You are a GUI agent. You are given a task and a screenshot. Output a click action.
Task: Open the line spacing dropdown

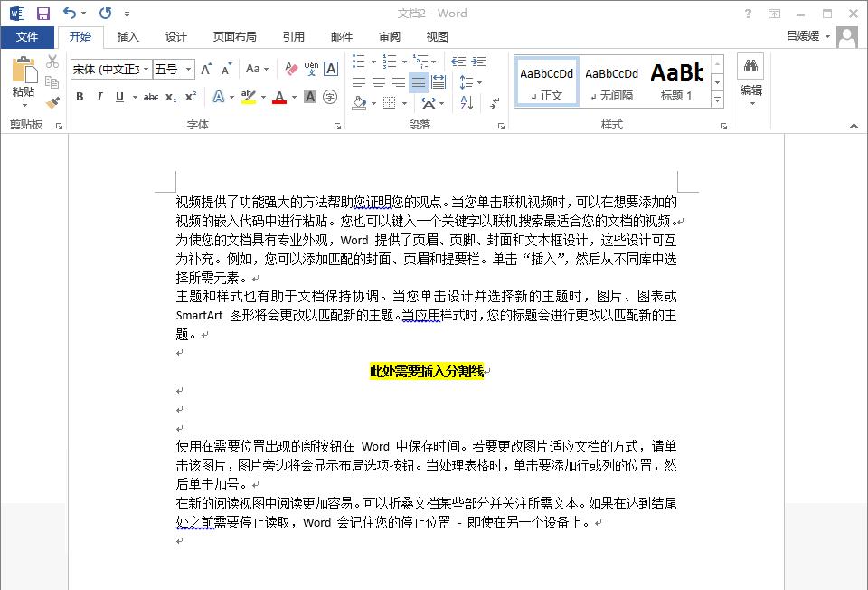(472, 82)
